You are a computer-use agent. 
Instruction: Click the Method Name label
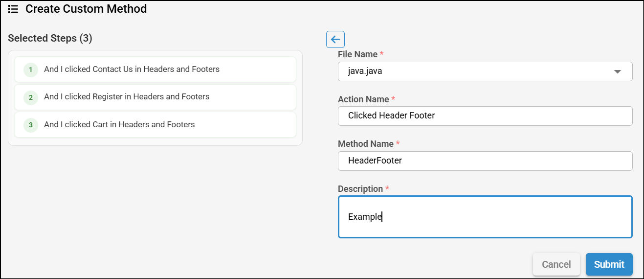pyautogui.click(x=365, y=144)
